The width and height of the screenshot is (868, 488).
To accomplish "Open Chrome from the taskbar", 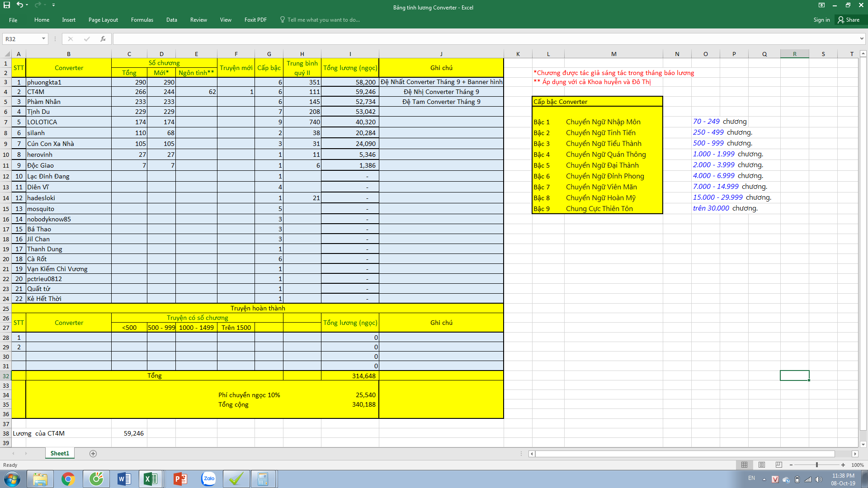I will [x=68, y=479].
